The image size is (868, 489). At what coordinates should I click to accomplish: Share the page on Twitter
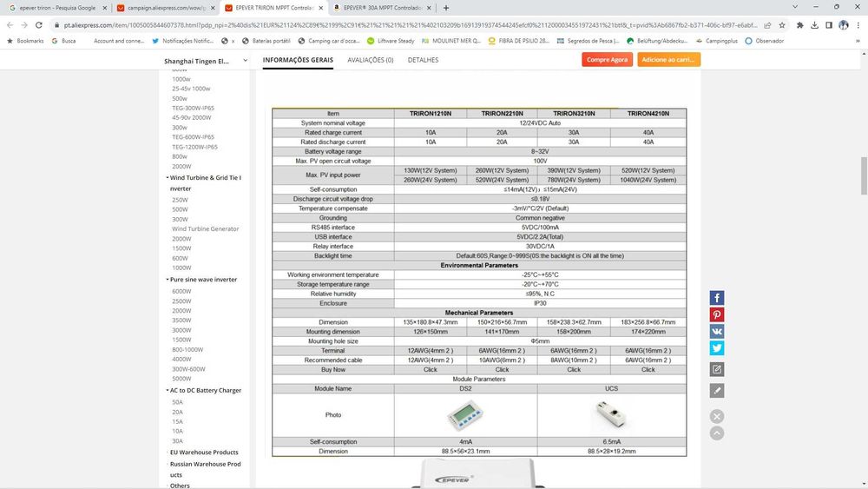coord(716,347)
